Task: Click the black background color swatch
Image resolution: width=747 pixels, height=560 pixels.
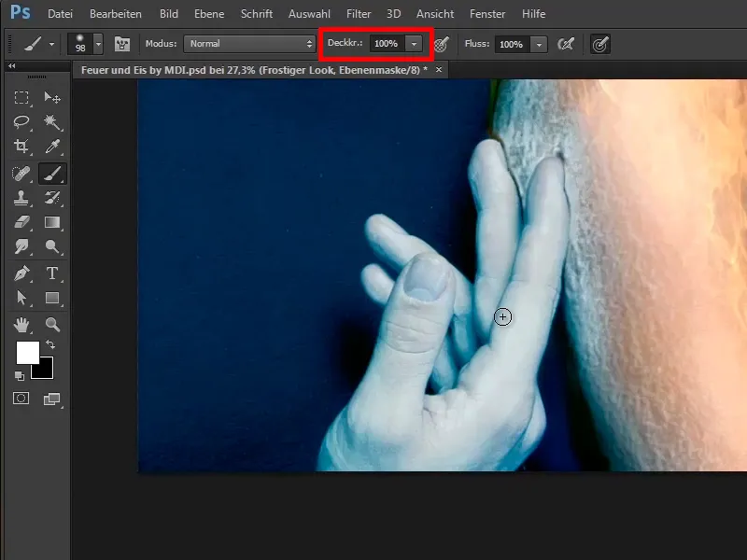Action: coord(46,371)
